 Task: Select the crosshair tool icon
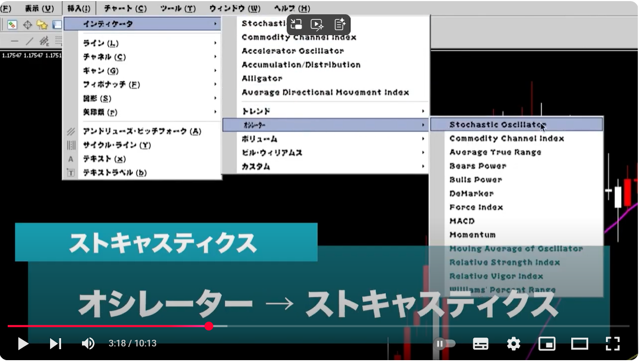28,25
